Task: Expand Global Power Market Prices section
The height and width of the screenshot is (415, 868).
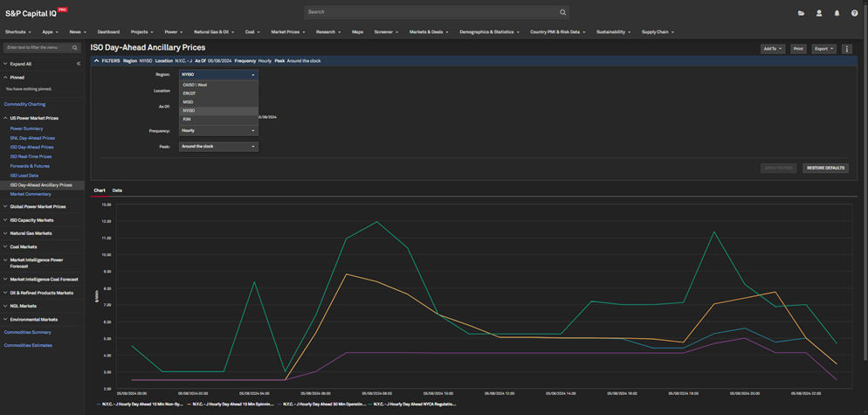Action: [x=5, y=207]
